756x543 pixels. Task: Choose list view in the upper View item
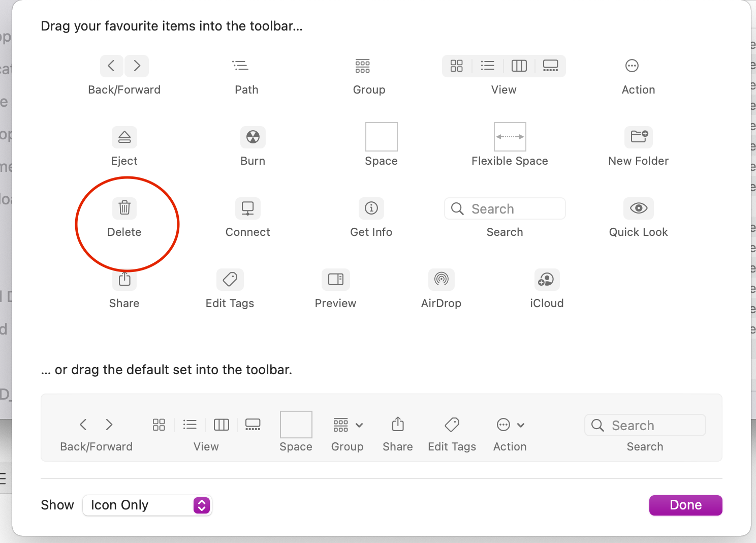(488, 66)
